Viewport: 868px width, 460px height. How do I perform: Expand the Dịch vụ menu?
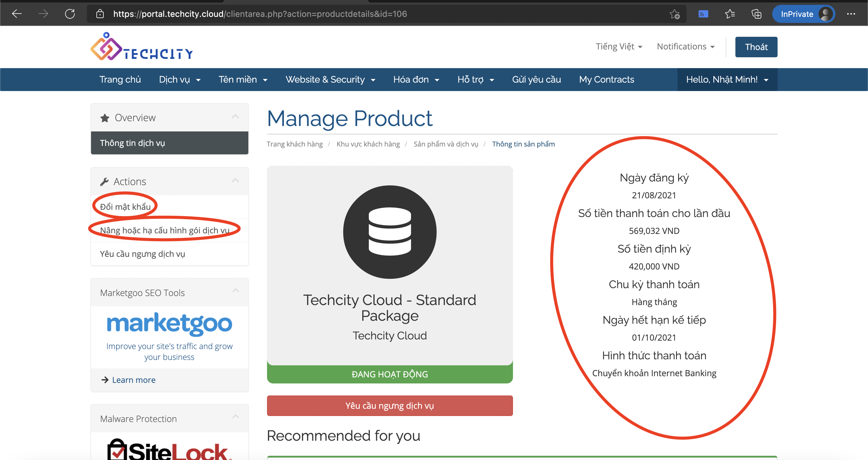point(180,80)
